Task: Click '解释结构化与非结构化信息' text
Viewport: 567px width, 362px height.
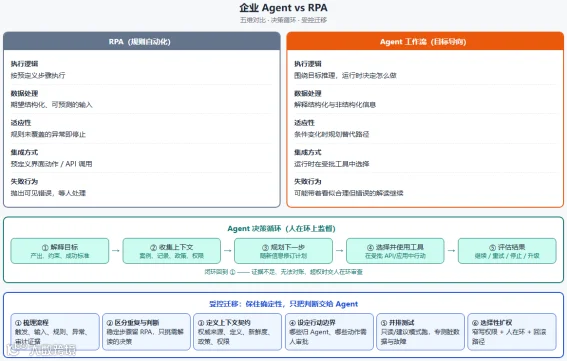Action: (335, 105)
